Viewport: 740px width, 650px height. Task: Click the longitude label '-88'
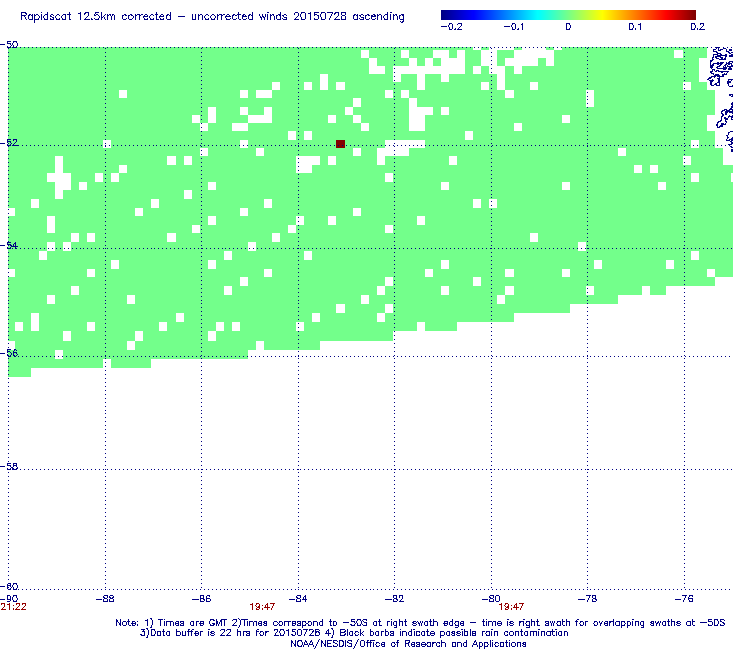tap(105, 599)
